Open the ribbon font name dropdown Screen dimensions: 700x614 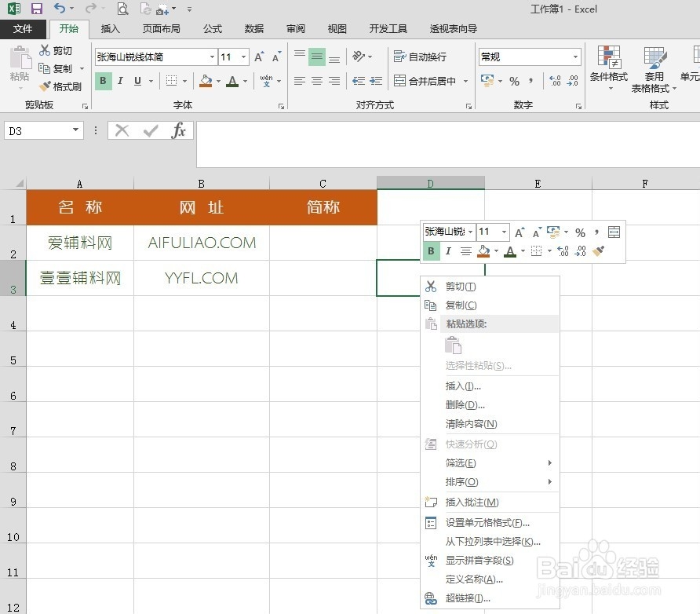(x=212, y=57)
